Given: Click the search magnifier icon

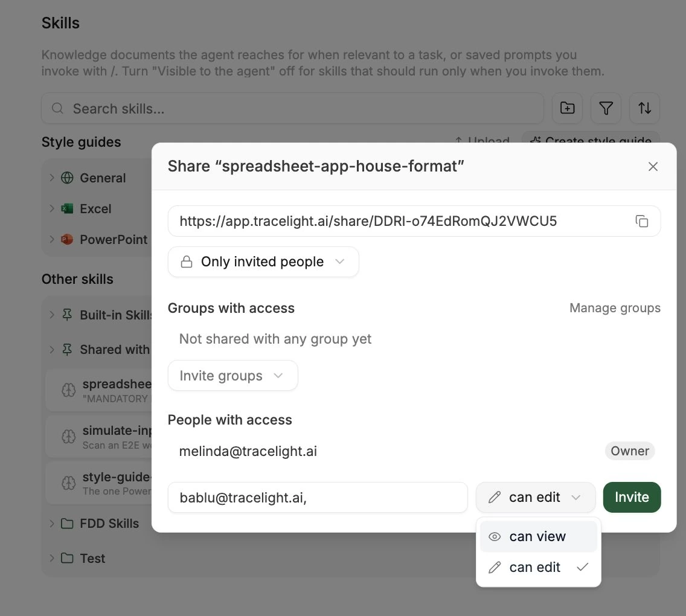Looking at the screenshot, I should pyautogui.click(x=57, y=108).
